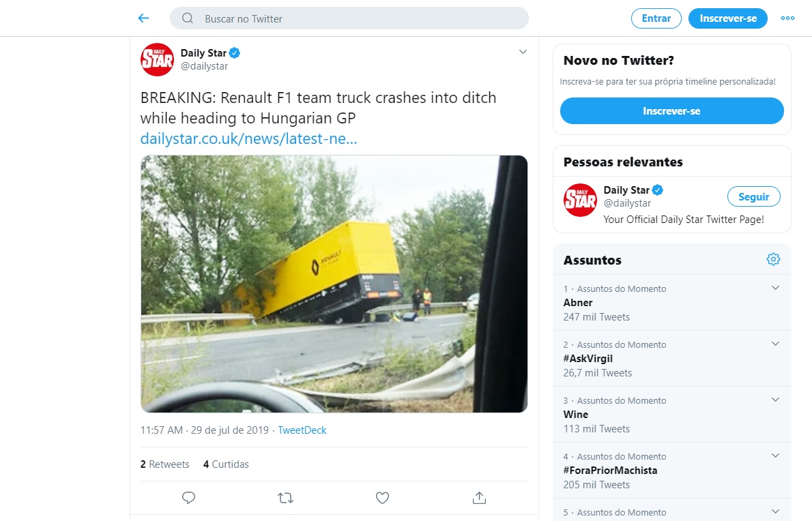Click the Entrar login button
The image size is (812, 521).
click(656, 18)
